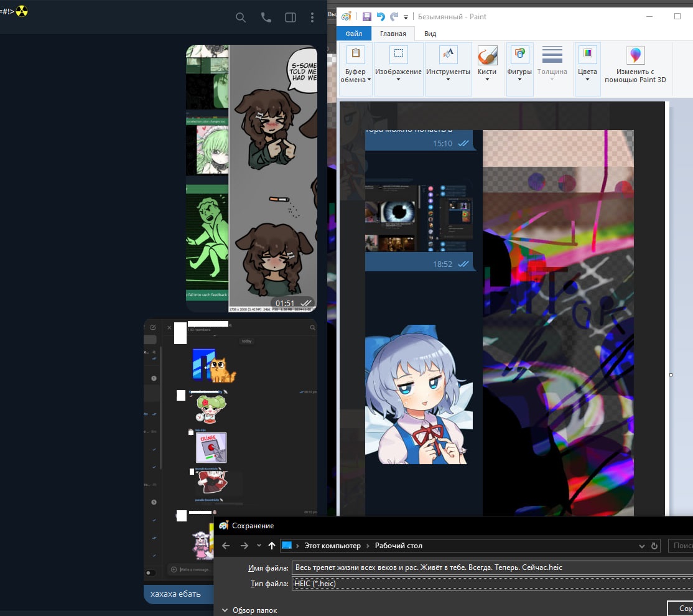The image size is (693, 616).
Task: Refresh the save dialog folder location
Action: pyautogui.click(x=654, y=546)
